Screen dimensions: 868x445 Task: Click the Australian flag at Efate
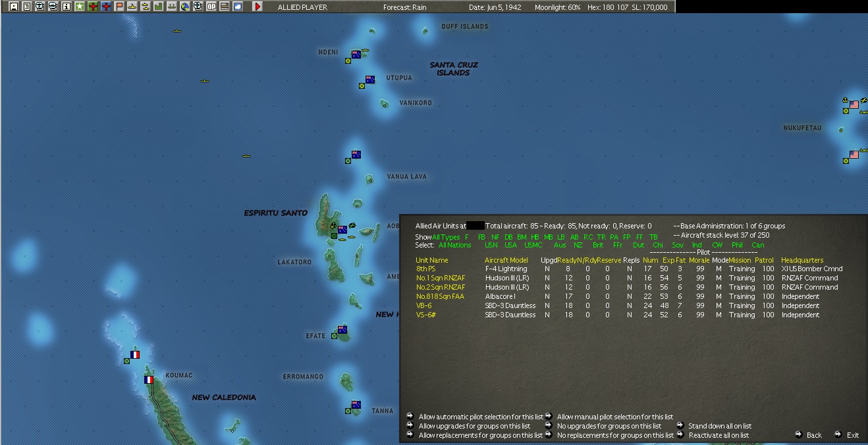pos(342,330)
